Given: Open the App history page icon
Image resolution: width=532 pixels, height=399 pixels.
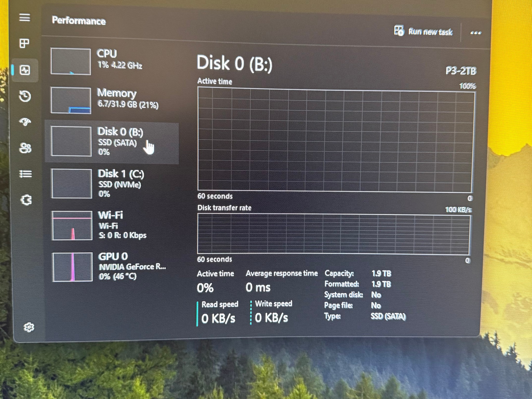Looking at the screenshot, I should click(x=25, y=96).
